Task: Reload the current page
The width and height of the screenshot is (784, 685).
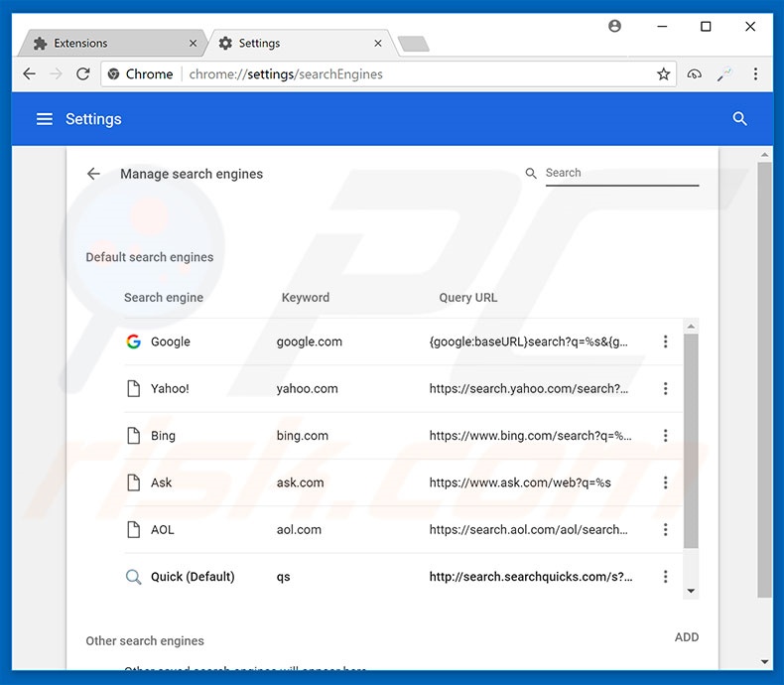Action: pos(83,74)
